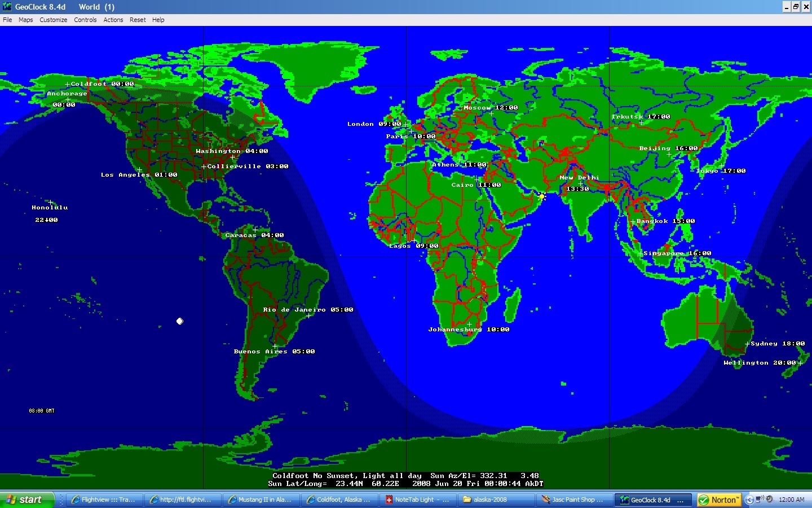812x508 pixels.
Task: Click the Rio de Janeiro 05:00 label
Action: coord(308,310)
